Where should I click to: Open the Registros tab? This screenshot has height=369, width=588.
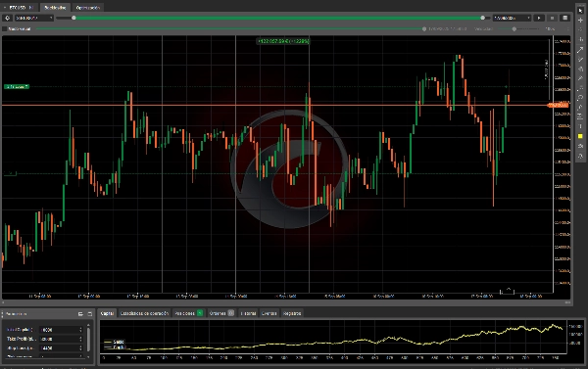click(292, 313)
